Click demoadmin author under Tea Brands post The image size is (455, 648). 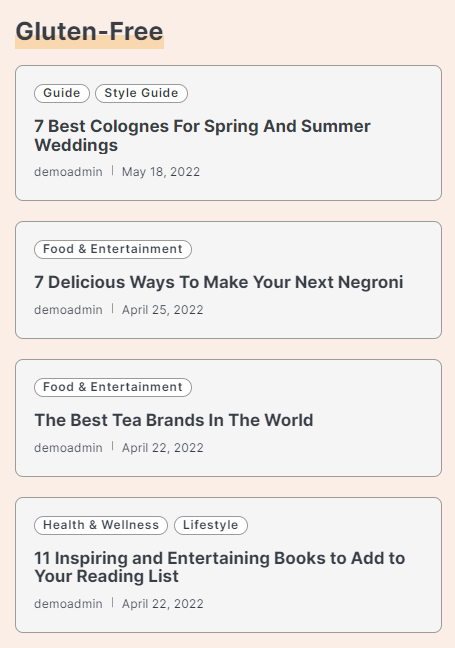coord(68,448)
